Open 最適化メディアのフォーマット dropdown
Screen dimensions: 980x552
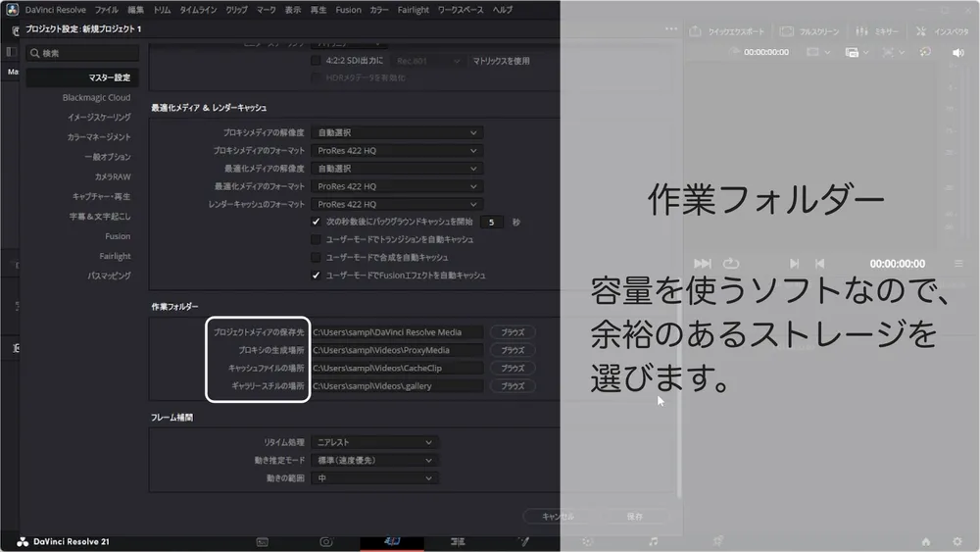[x=397, y=186]
